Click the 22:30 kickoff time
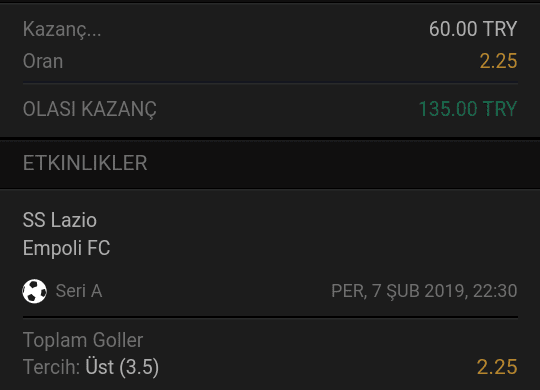This screenshot has width=540, height=390. [495, 291]
